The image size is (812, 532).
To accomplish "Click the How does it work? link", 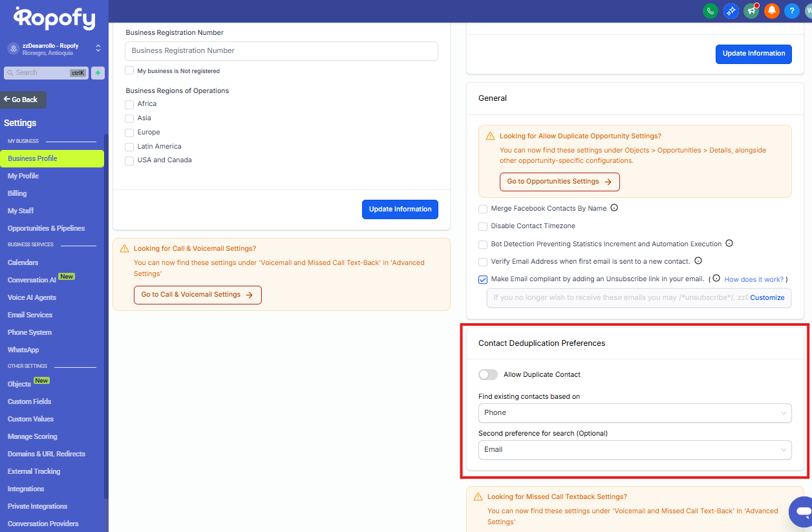I will 753,280.
